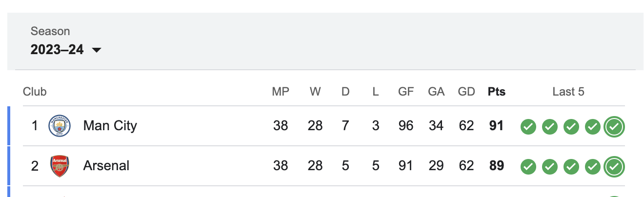Click Arsenal's most recent circled win icon
Viewport: 644px width, 197px height.
click(614, 167)
